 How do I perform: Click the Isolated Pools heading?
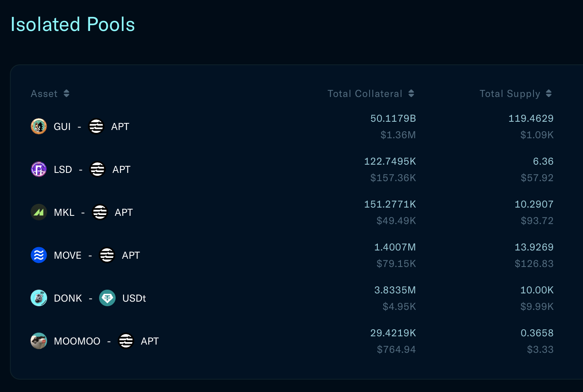click(x=73, y=24)
